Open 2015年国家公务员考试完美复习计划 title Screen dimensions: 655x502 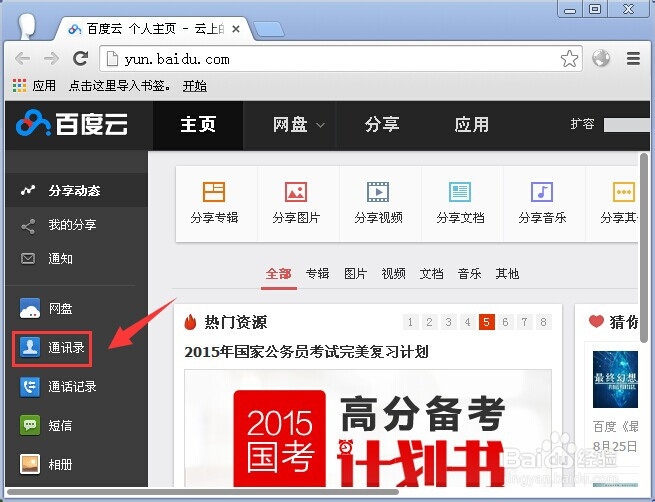click(306, 352)
